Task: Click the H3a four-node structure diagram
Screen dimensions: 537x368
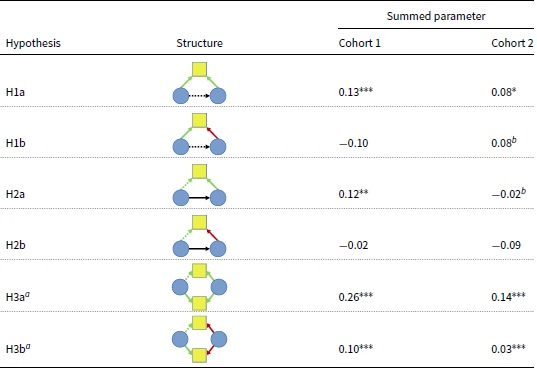Action: point(199,287)
